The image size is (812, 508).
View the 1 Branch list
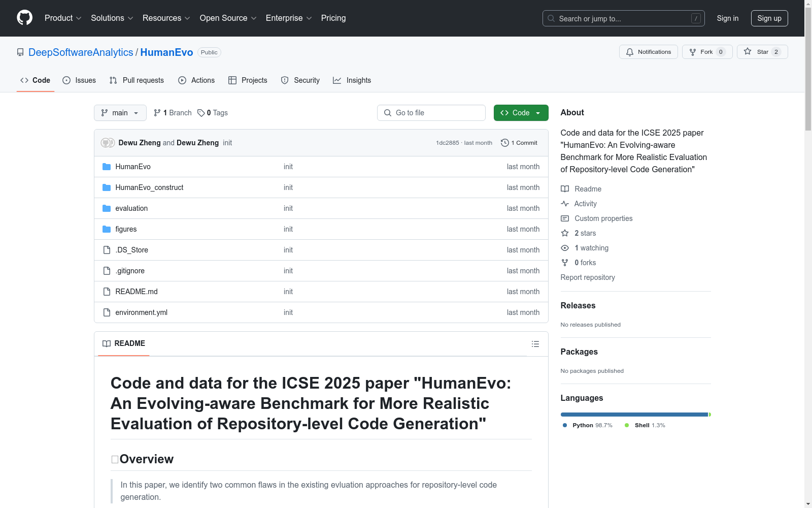click(173, 113)
